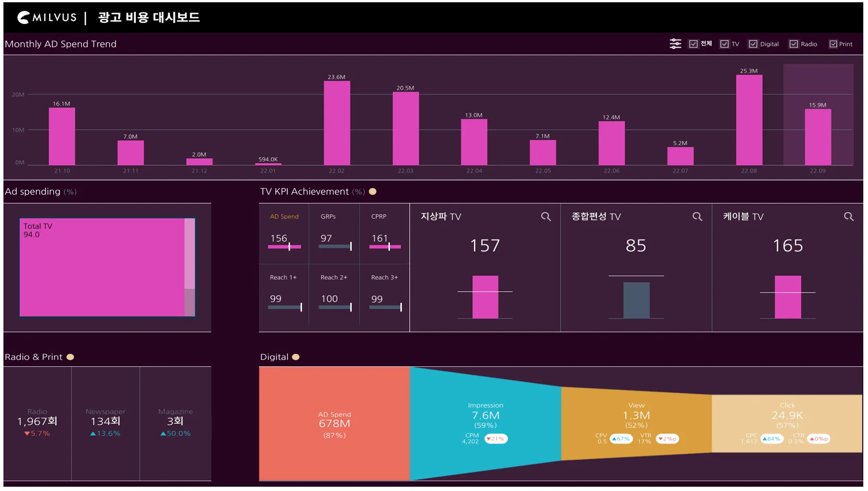Click the Magazine 50.0% increase figure
Screen dimensions: 868x491
(x=175, y=434)
